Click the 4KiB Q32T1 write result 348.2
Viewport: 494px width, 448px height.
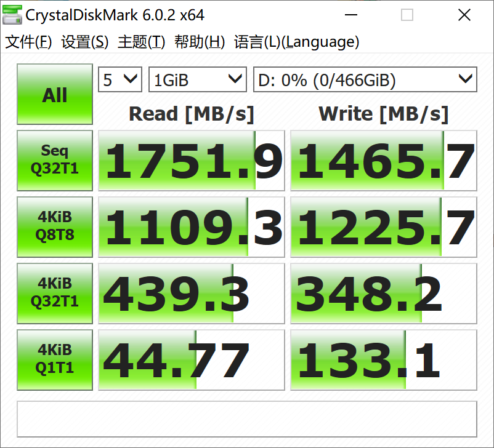coord(383,294)
